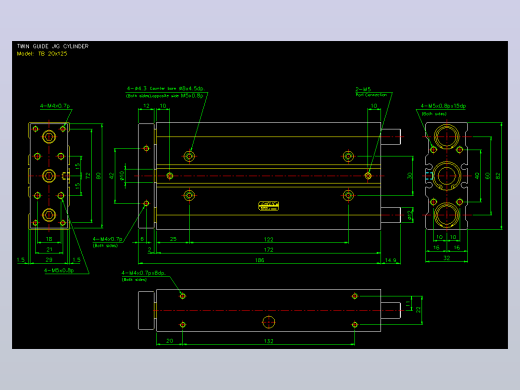The image size is (520, 390).
Task: Click the '30' vertical dimension right of front view
Action: (410, 176)
